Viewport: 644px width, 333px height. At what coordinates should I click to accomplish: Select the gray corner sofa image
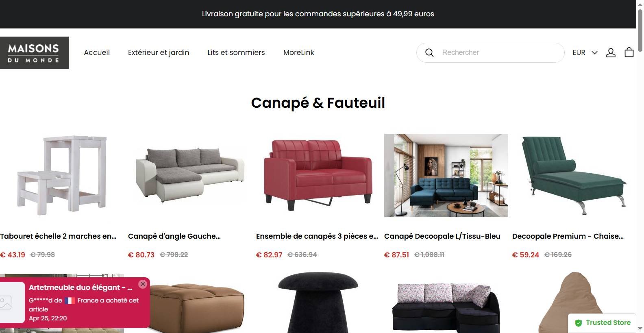190,175
